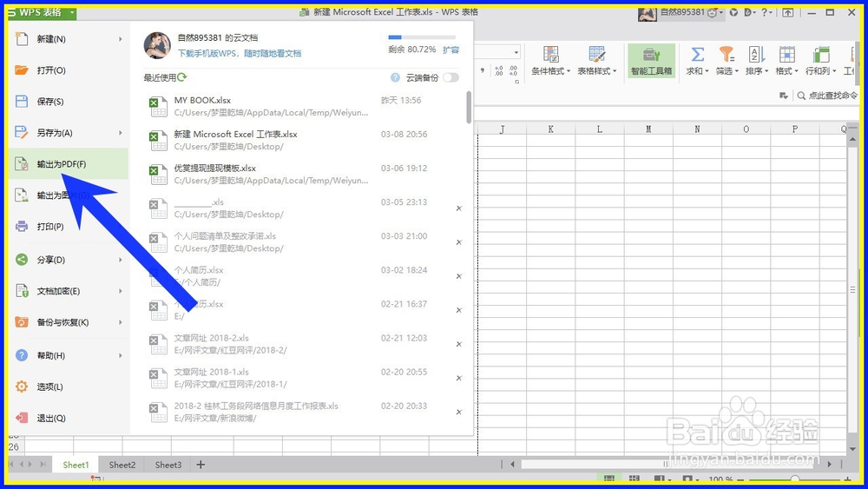Select the 选项(L) menu item

tap(68, 387)
